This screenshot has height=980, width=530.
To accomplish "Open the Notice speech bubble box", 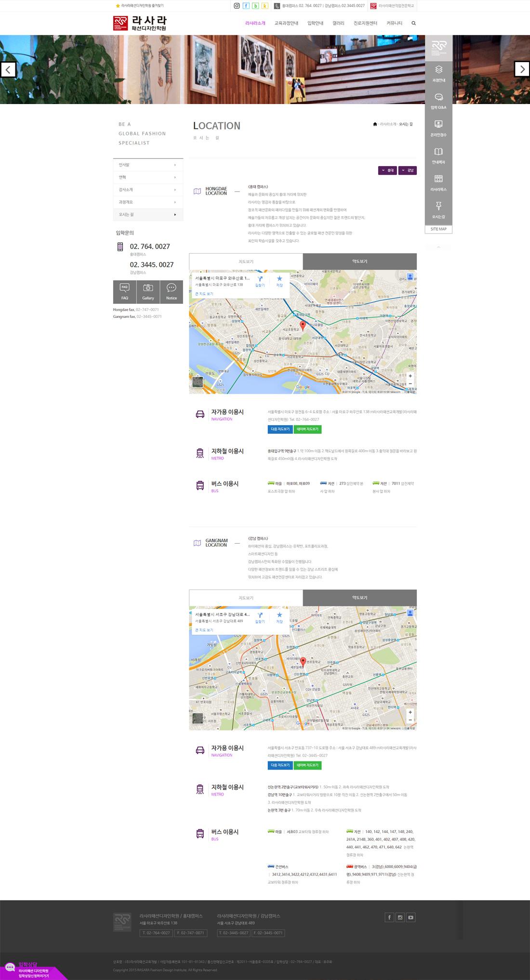I will point(172,292).
